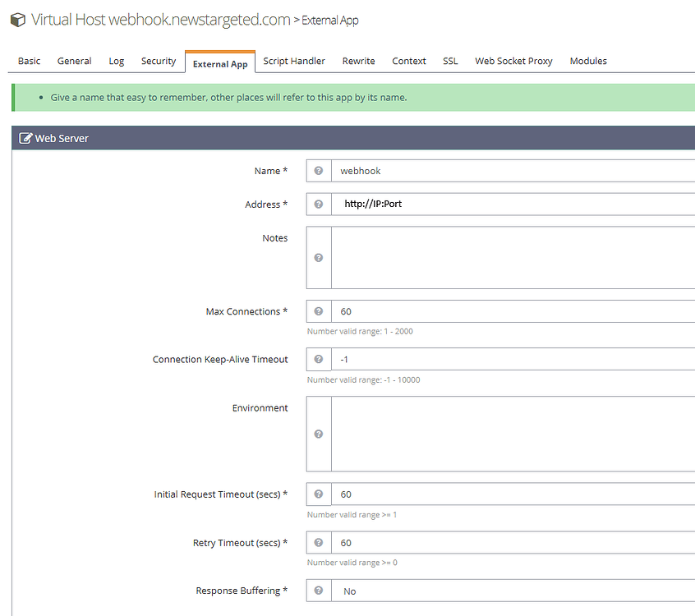Image resolution: width=695 pixels, height=616 pixels.
Task: Click the help icon beside Notes field
Action: click(319, 258)
